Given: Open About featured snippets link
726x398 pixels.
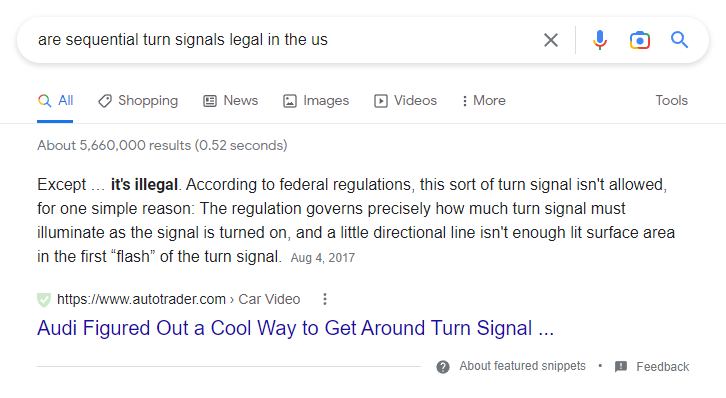Looking at the screenshot, I should (x=522, y=366).
